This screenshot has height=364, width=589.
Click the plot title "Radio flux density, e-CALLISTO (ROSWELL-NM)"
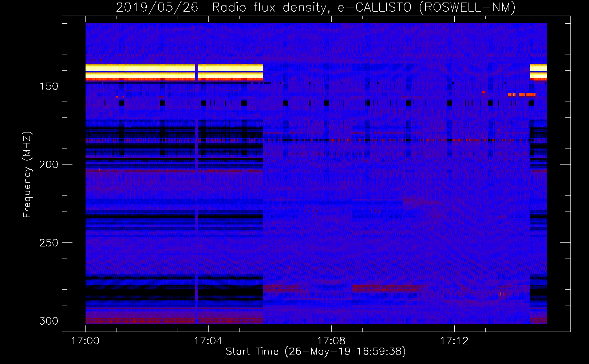coord(364,8)
